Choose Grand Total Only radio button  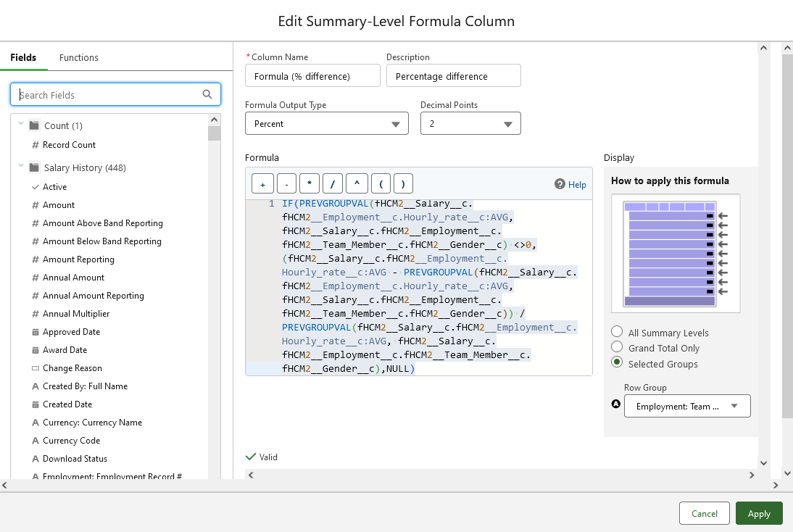[x=617, y=348]
